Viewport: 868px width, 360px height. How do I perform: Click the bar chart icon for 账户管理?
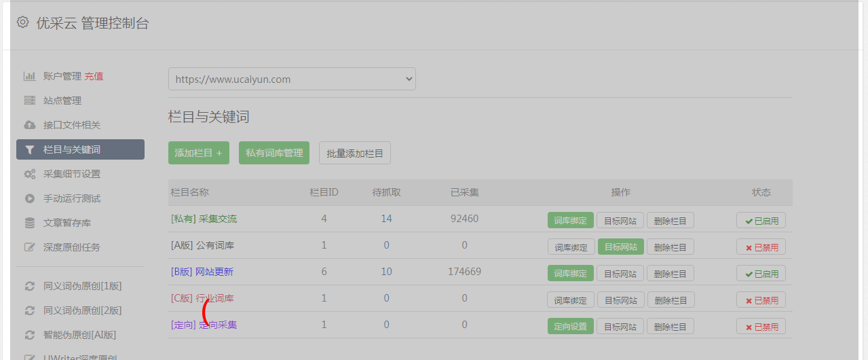30,76
